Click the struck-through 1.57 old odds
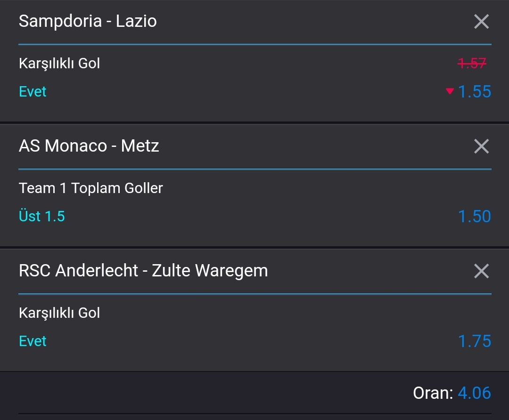This screenshot has width=509, height=420. coord(472,63)
